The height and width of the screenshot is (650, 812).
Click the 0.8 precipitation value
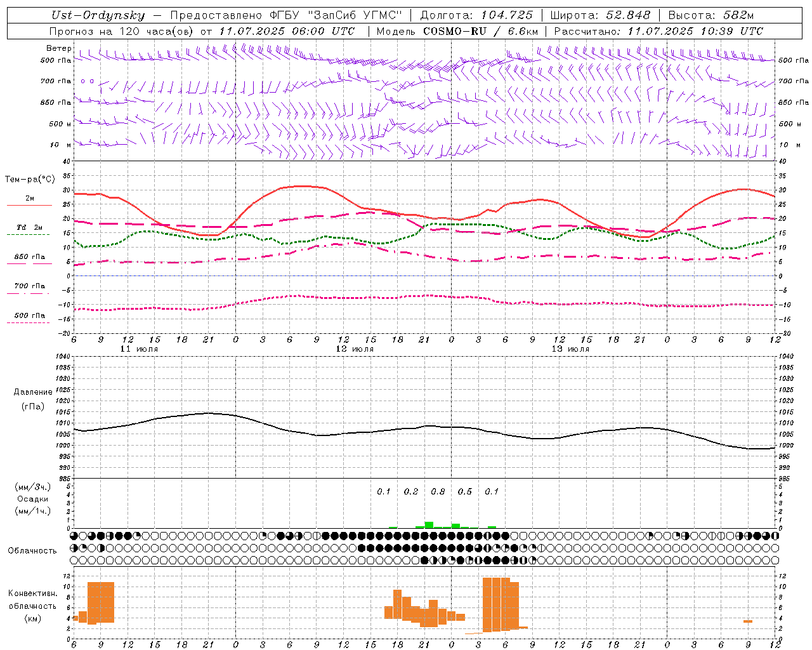point(438,491)
